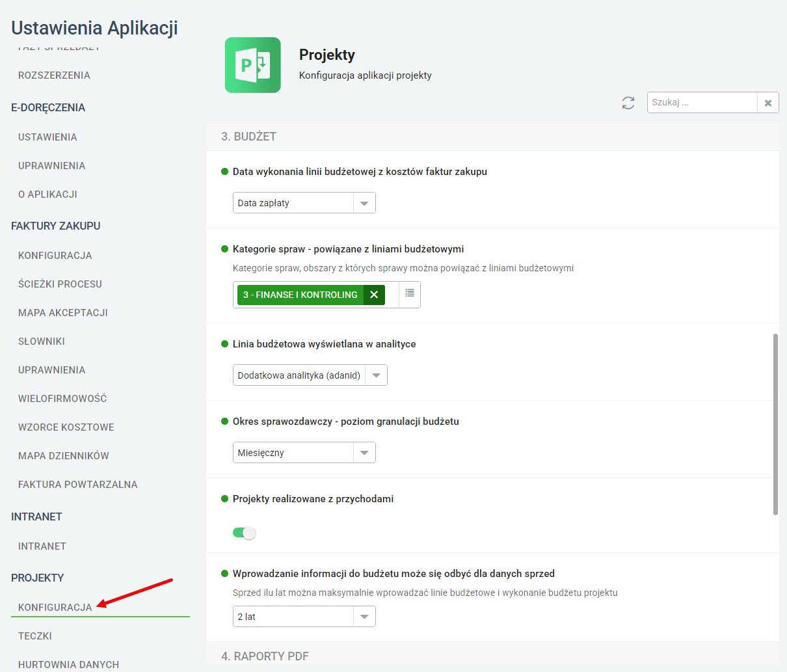Click into the Szukaj search field
This screenshot has height=672, width=787.
tap(702, 103)
